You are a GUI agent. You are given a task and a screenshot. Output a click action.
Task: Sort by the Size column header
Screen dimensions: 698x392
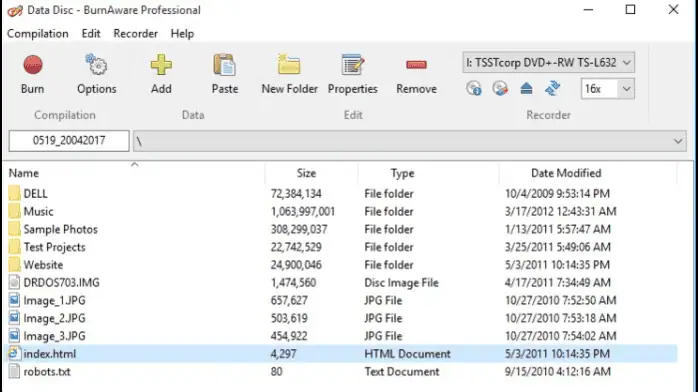point(306,173)
